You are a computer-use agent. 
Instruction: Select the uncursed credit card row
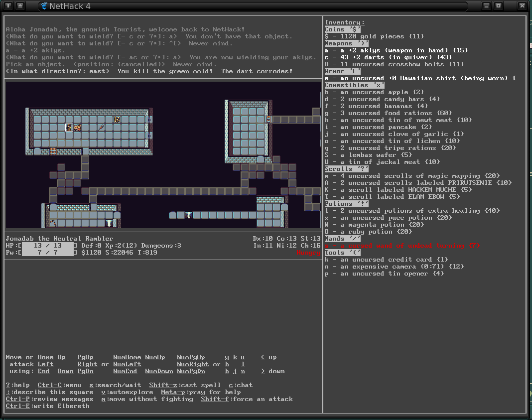[x=387, y=260]
